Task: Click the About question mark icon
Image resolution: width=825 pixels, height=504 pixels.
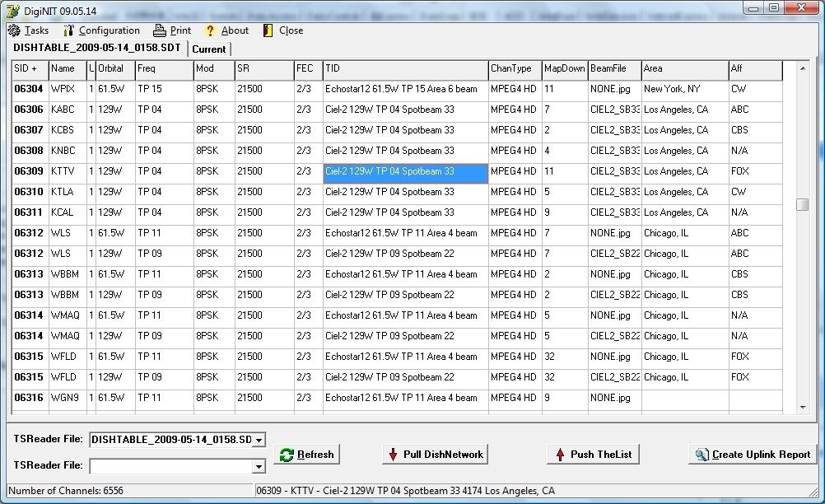Action: (x=210, y=30)
